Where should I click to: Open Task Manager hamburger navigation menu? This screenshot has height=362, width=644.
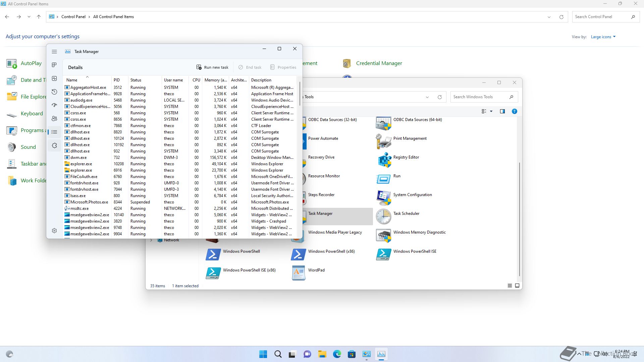(x=54, y=52)
